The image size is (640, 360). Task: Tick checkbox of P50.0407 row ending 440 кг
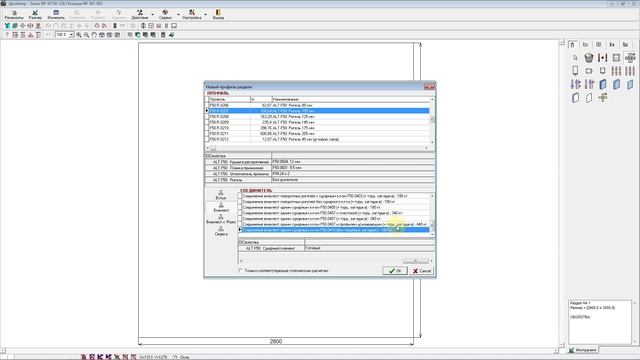pyautogui.click(x=240, y=224)
